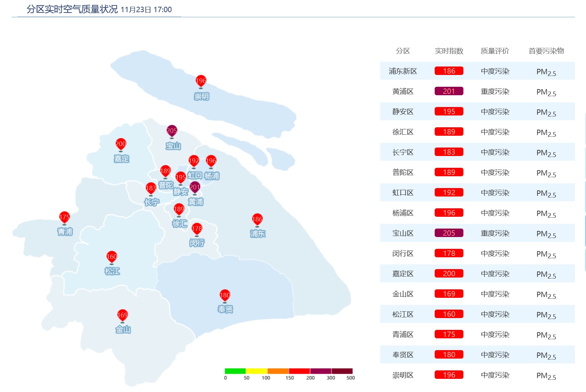Select the Jinshan 169 map pin
This screenshot has width=586, height=392.
[x=122, y=315]
